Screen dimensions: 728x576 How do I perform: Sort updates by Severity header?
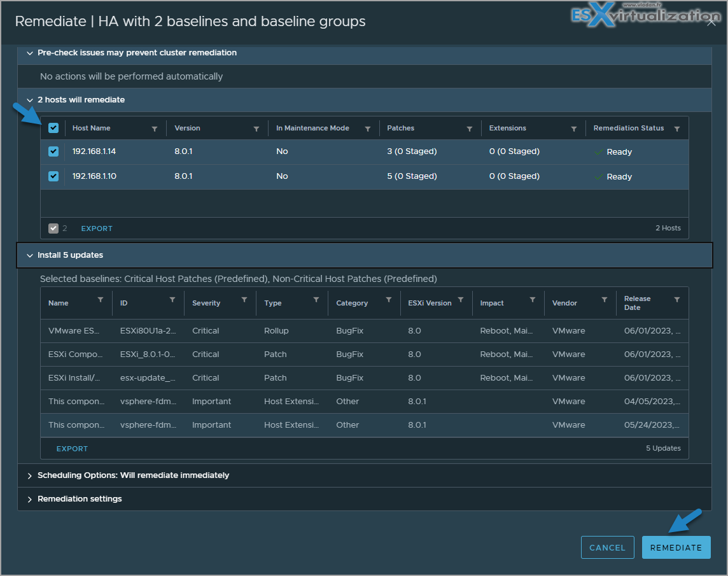point(206,303)
